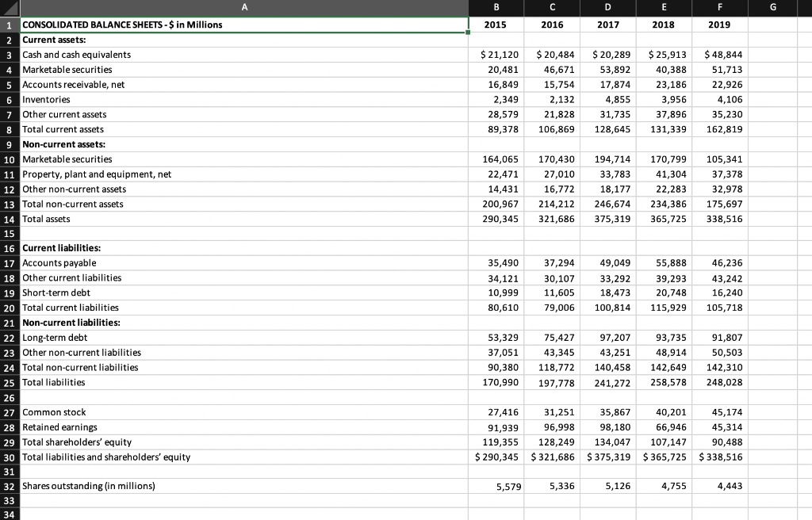
Task: Click PP&E value 41,304
Action: click(x=664, y=174)
